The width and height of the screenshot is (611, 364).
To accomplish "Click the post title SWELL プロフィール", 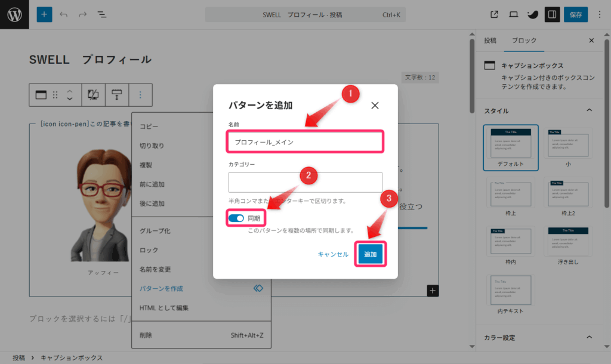I will (x=91, y=60).
